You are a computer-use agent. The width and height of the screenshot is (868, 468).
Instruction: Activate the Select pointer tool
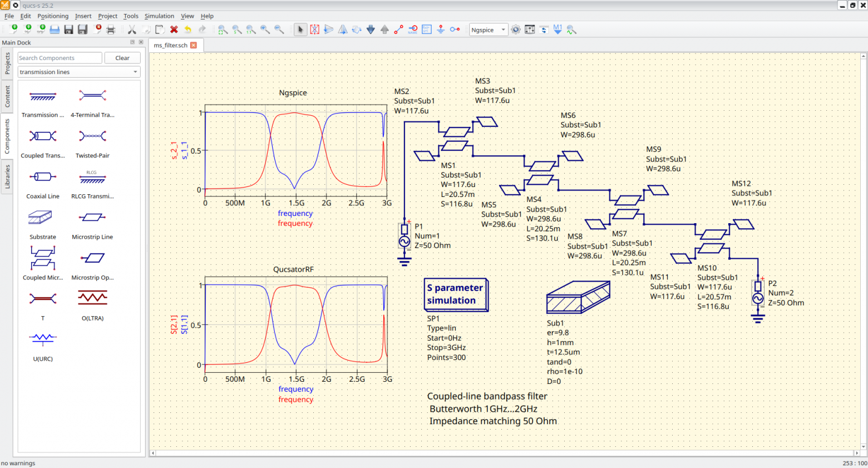click(300, 29)
